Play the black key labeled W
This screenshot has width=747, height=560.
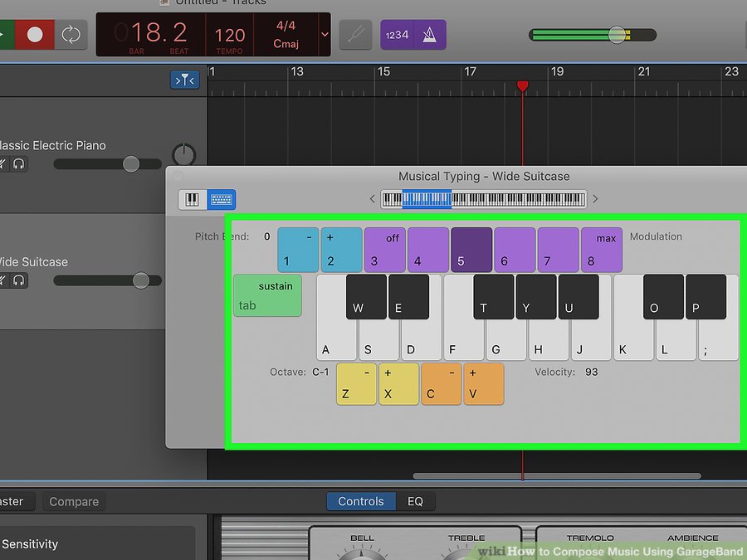pyautogui.click(x=366, y=297)
